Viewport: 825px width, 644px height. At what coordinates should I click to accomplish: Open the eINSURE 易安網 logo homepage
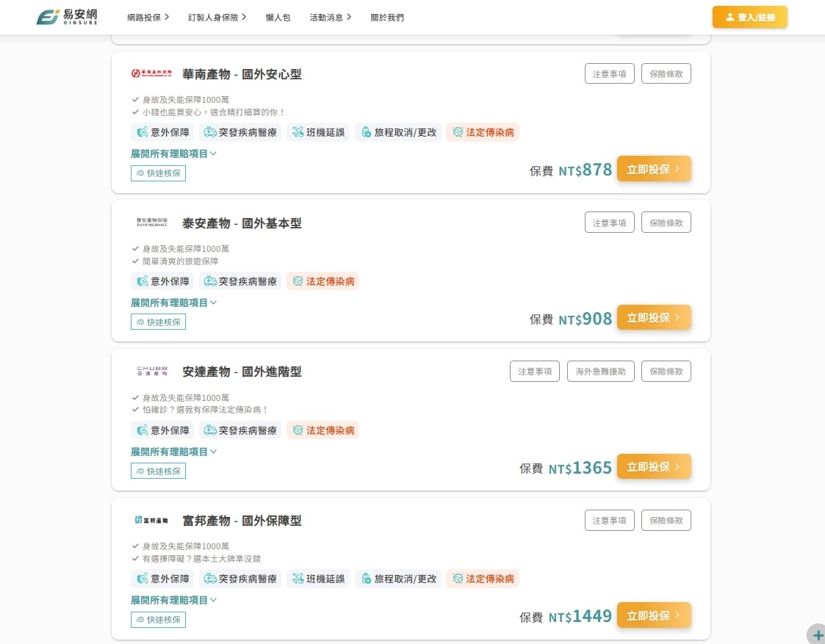coord(67,17)
